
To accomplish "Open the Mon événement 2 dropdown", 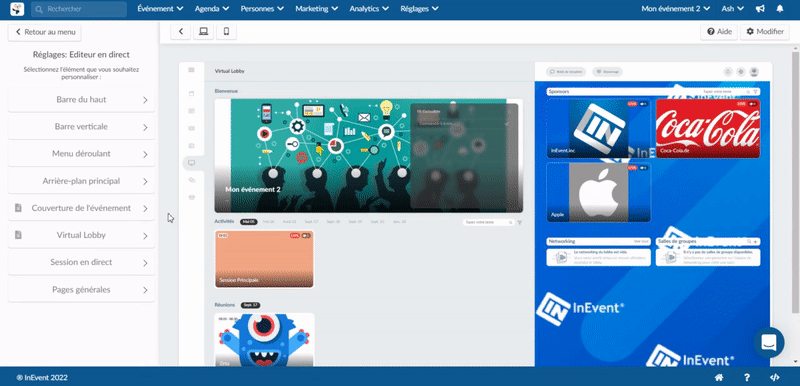I will click(676, 9).
